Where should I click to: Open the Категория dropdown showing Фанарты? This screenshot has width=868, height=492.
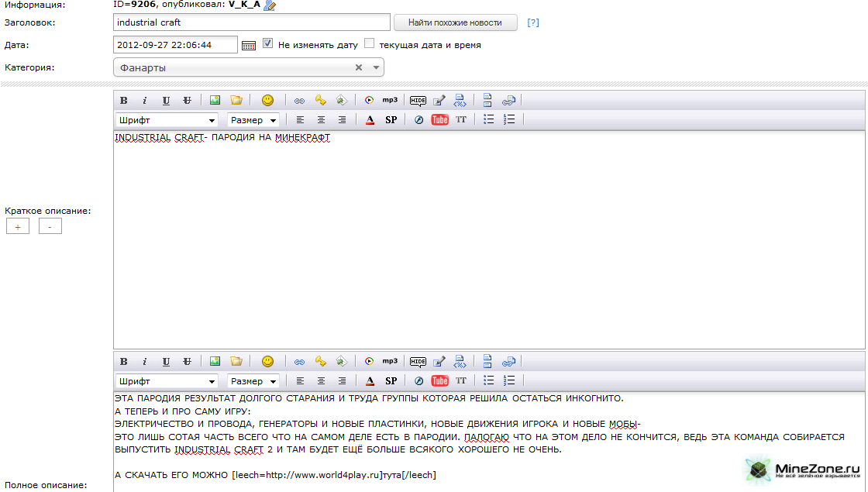click(x=249, y=67)
